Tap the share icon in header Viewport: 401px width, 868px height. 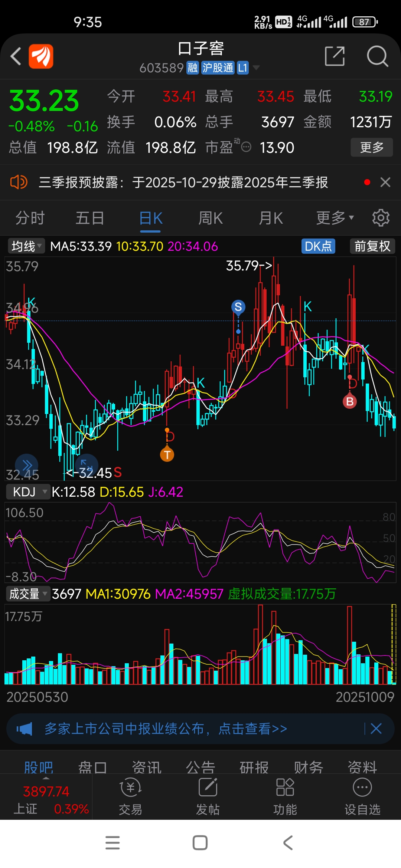pos(335,56)
